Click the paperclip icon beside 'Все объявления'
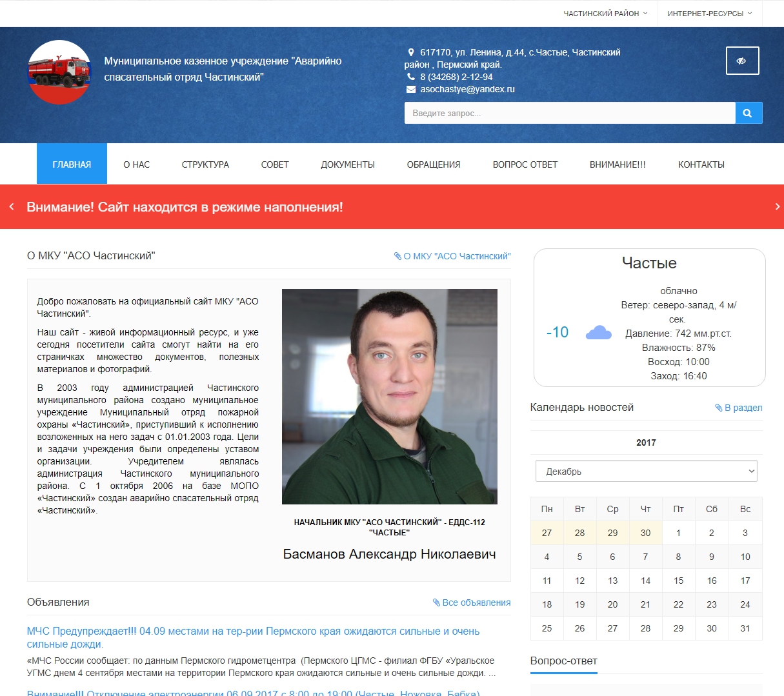Screen dimensions: 784x696 (438, 602)
